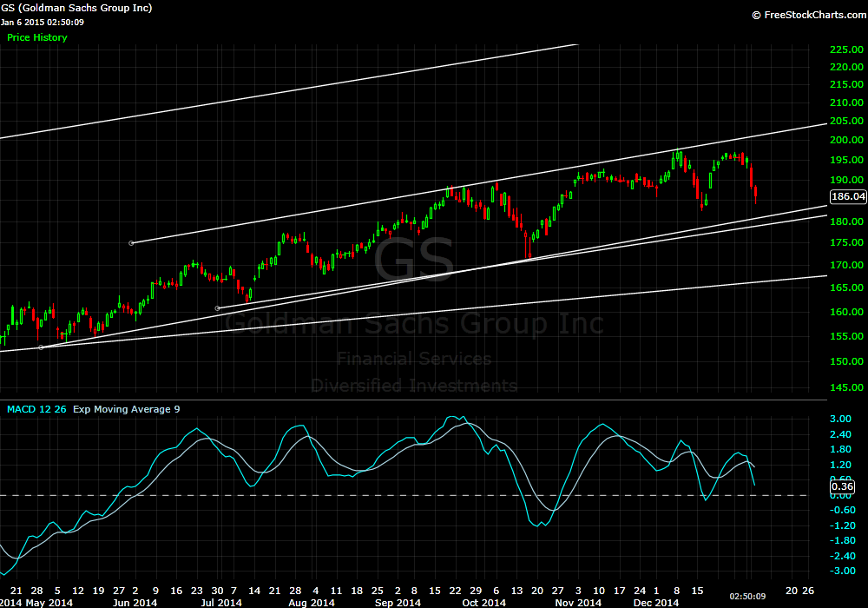This screenshot has height=608, width=868.
Task: Click the 3.00 MACD axis label
Action: pos(840,420)
